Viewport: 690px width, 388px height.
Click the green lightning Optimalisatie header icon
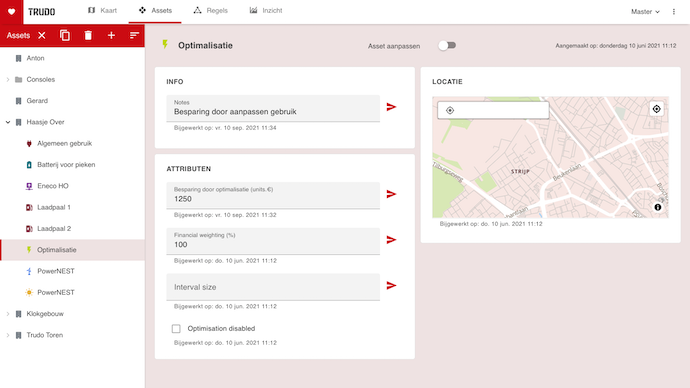pyautogui.click(x=165, y=45)
